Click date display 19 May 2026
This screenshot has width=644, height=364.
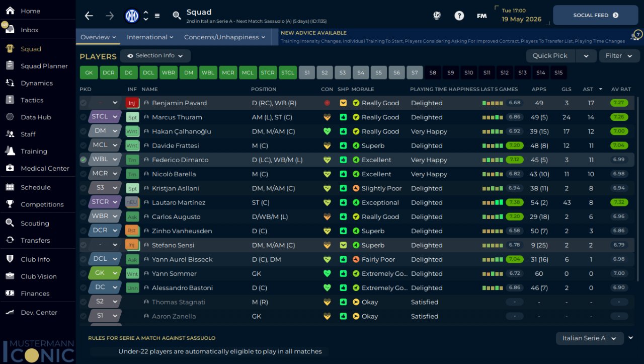tap(522, 19)
